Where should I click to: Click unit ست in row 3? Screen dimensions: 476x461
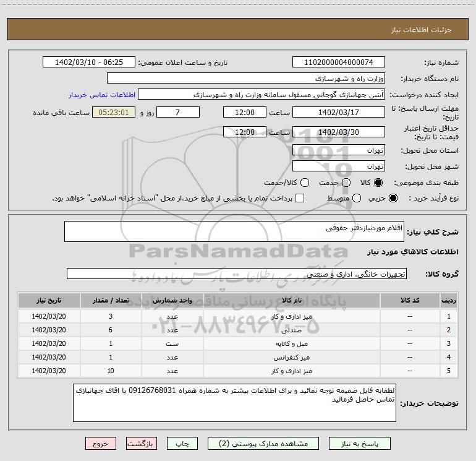click(172, 343)
